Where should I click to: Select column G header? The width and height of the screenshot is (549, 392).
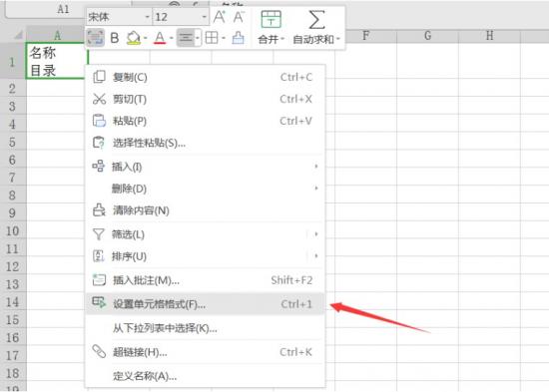coord(427,35)
